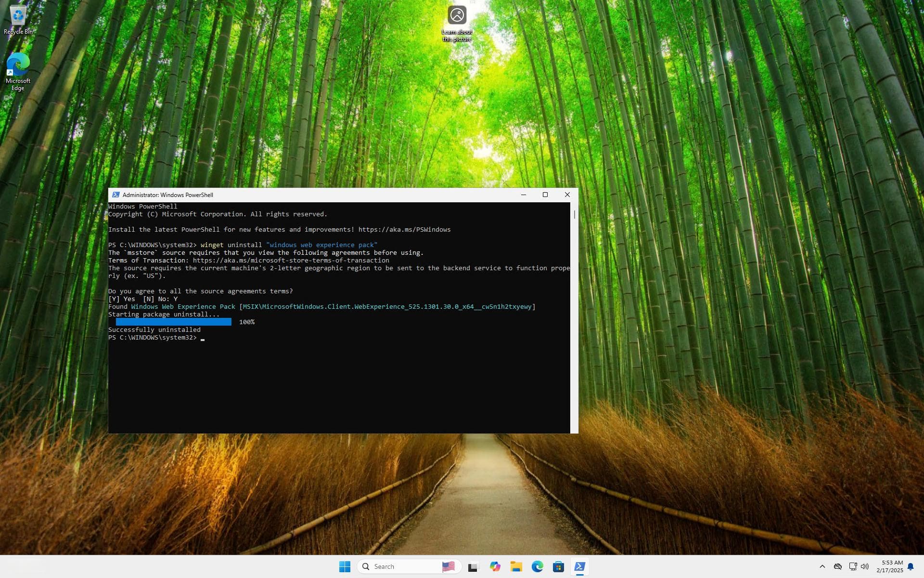Viewport: 924px width, 578px height.
Task: Open the Windows Start button
Action: tap(345, 566)
